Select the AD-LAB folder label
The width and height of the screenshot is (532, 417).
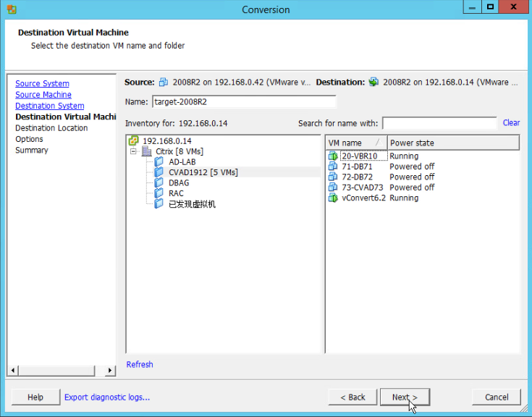(x=182, y=162)
